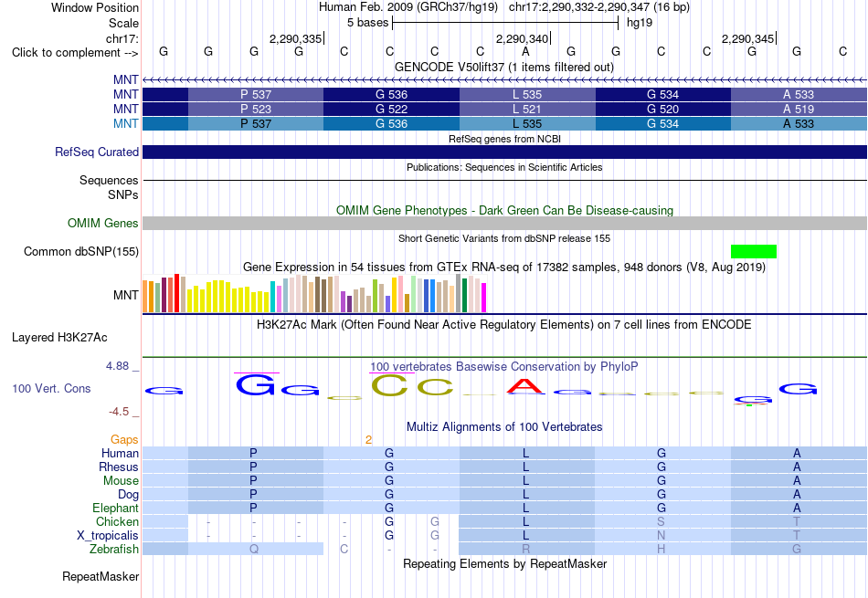The image size is (868, 598).
Task: Select the MNT label on the P 523 row
Action: (126, 109)
